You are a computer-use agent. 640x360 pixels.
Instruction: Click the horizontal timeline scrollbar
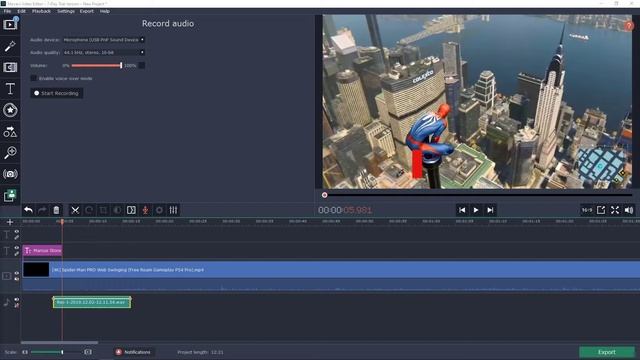click(59, 342)
